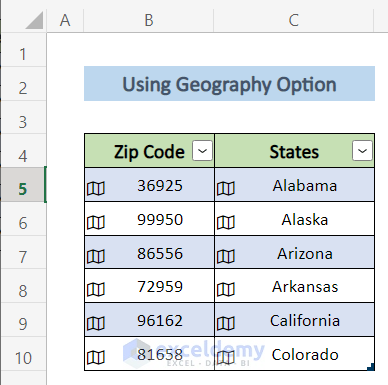Click the map icon next to California
The width and height of the screenshot is (388, 385).
coord(226,323)
